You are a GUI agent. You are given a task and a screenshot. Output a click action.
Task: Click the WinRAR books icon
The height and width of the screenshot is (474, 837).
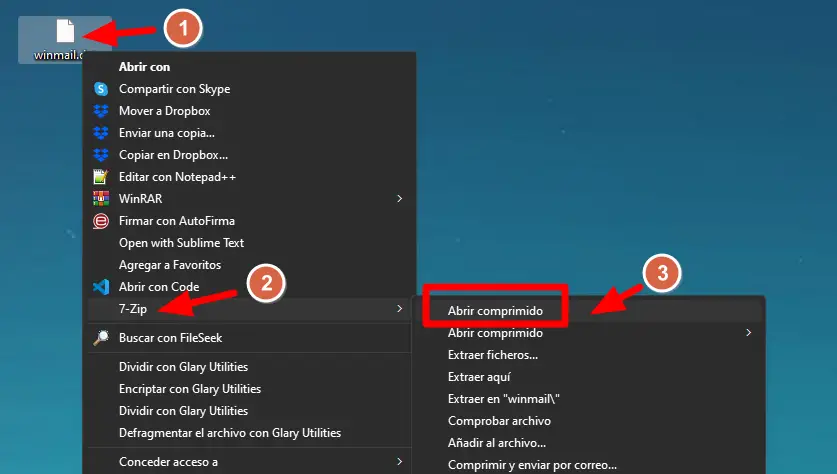point(101,199)
